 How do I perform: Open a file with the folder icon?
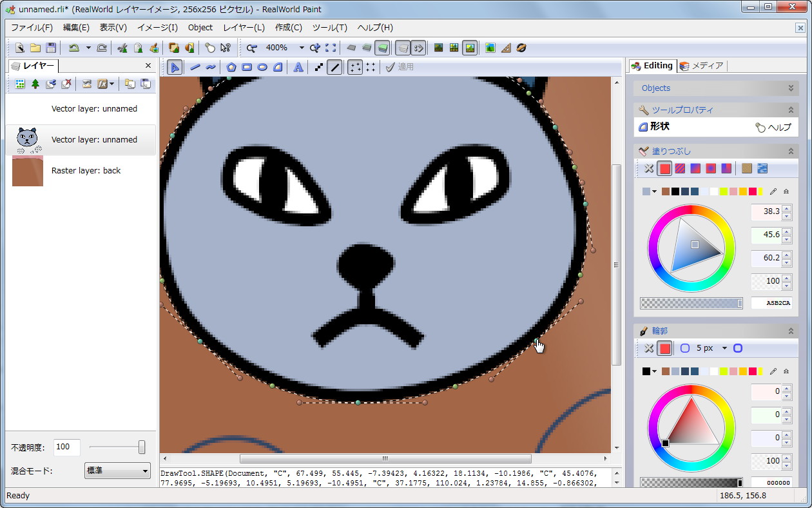[x=35, y=48]
